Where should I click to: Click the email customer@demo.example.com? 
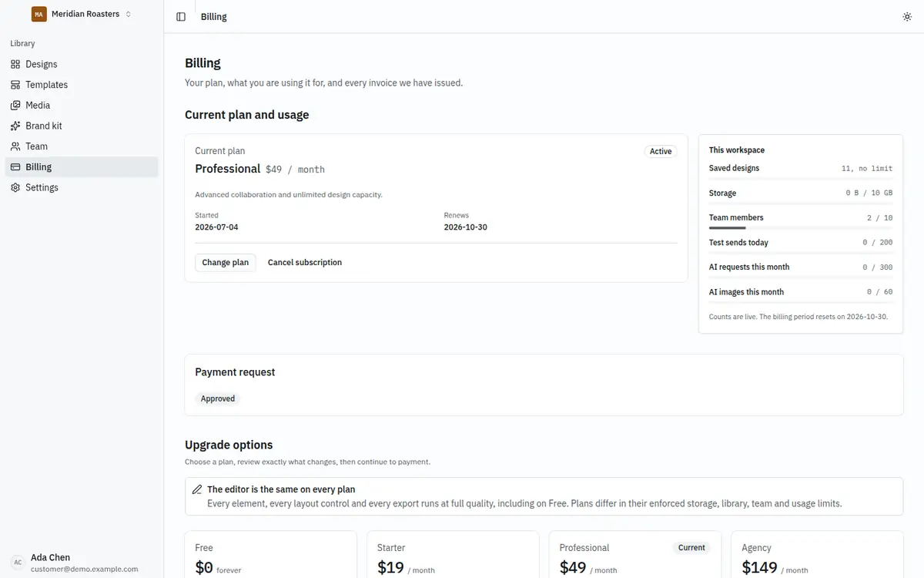point(84,569)
